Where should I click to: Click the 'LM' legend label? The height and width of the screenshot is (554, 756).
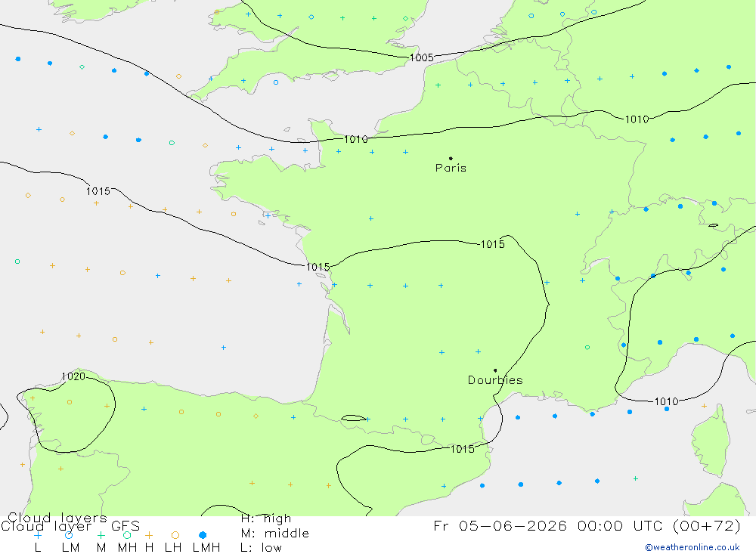point(71,548)
